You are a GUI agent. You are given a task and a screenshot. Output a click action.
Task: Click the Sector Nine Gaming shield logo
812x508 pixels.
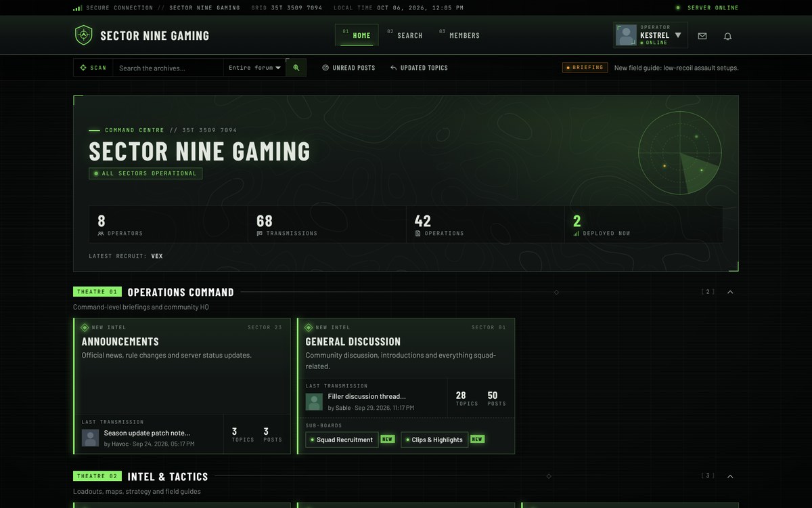click(x=83, y=35)
